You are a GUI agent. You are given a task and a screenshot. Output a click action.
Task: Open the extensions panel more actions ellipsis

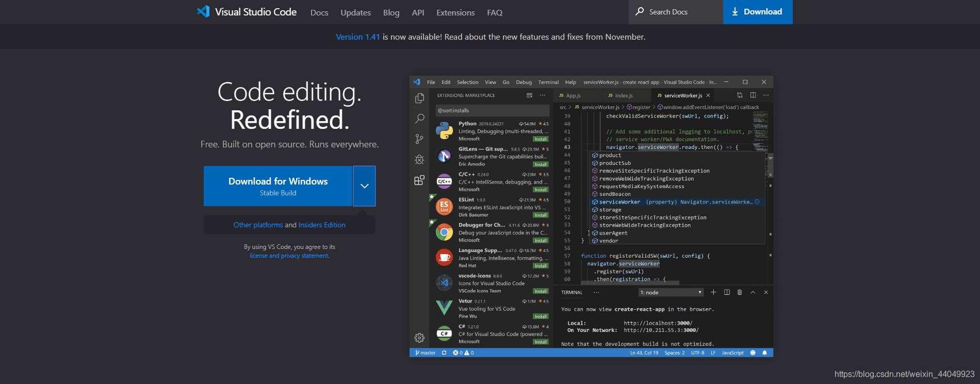point(543,95)
